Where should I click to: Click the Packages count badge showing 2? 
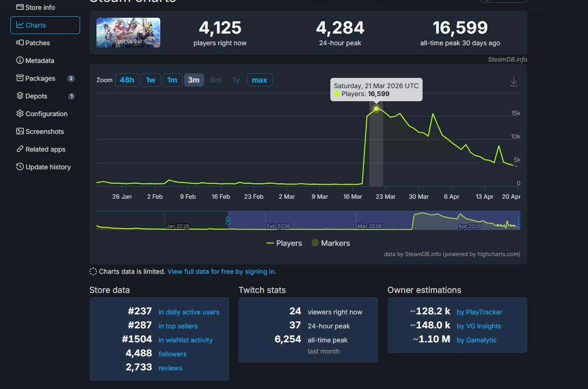tap(71, 78)
